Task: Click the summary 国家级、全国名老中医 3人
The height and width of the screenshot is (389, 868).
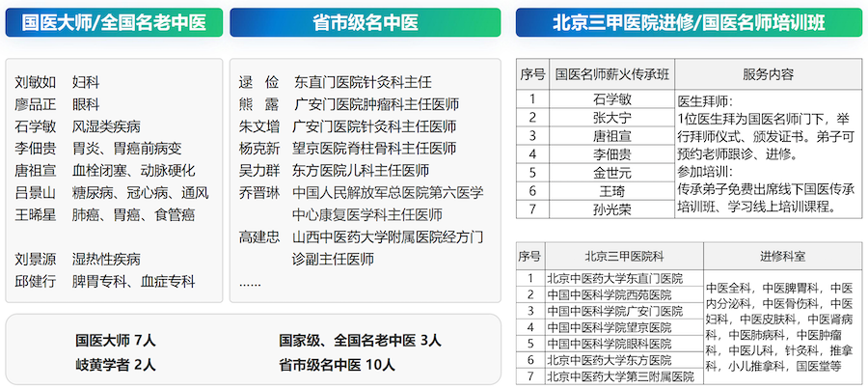Action: tap(360, 340)
